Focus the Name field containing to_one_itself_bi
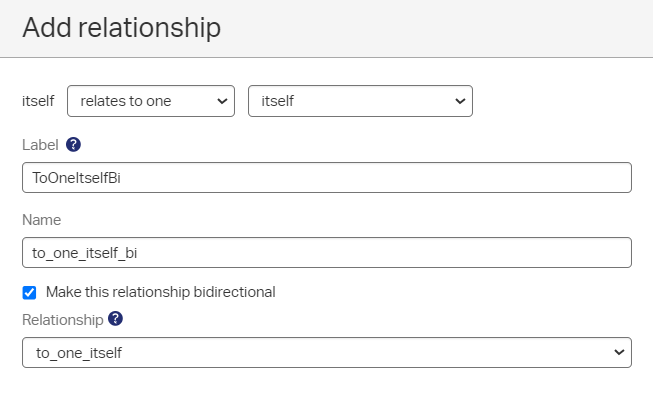This screenshot has height=407, width=653. pyautogui.click(x=326, y=252)
